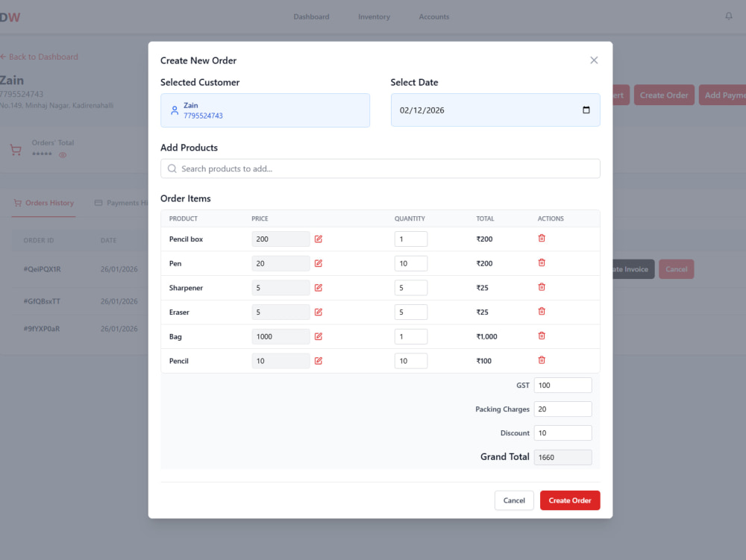Viewport: 746px width, 560px height.
Task: Click ₹100 total in Pencil row
Action: click(484, 361)
